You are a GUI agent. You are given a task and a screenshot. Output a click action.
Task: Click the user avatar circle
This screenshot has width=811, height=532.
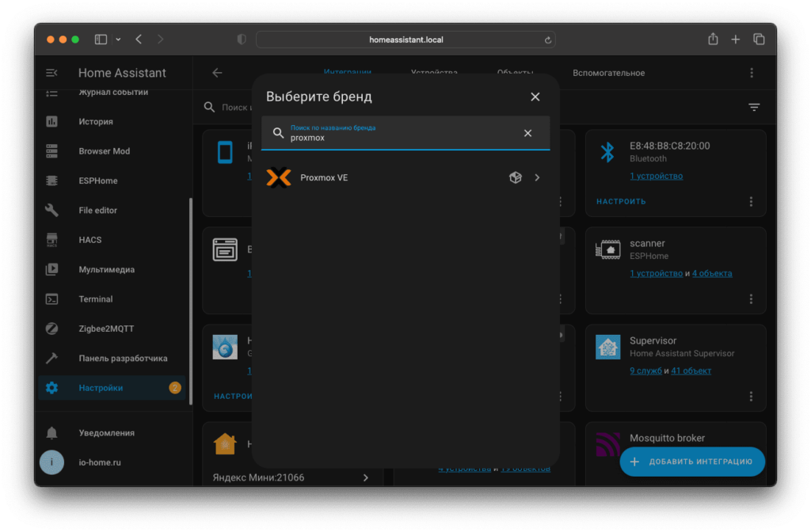pos(51,462)
